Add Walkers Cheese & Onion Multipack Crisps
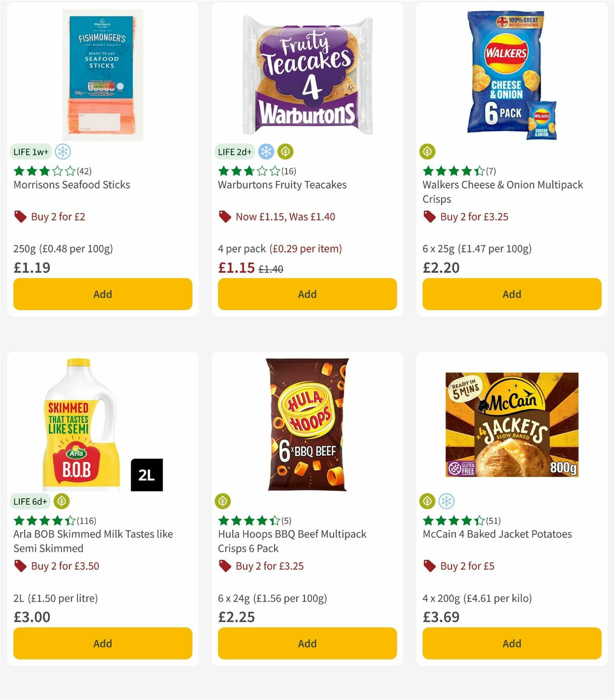 [x=511, y=294]
